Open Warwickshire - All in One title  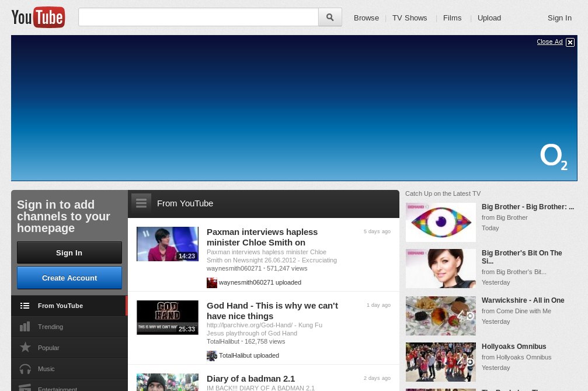point(523,300)
